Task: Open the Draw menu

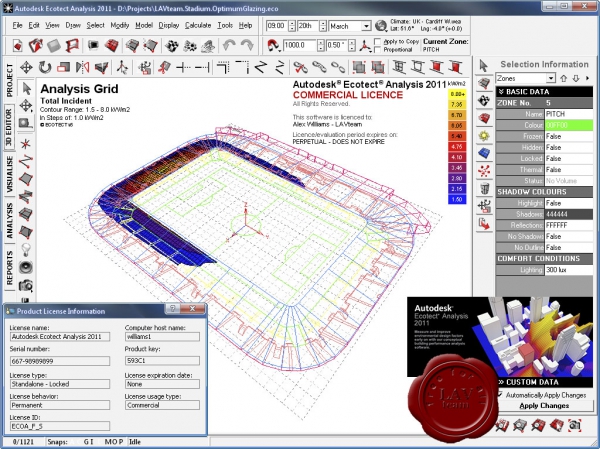Action: [x=73, y=25]
